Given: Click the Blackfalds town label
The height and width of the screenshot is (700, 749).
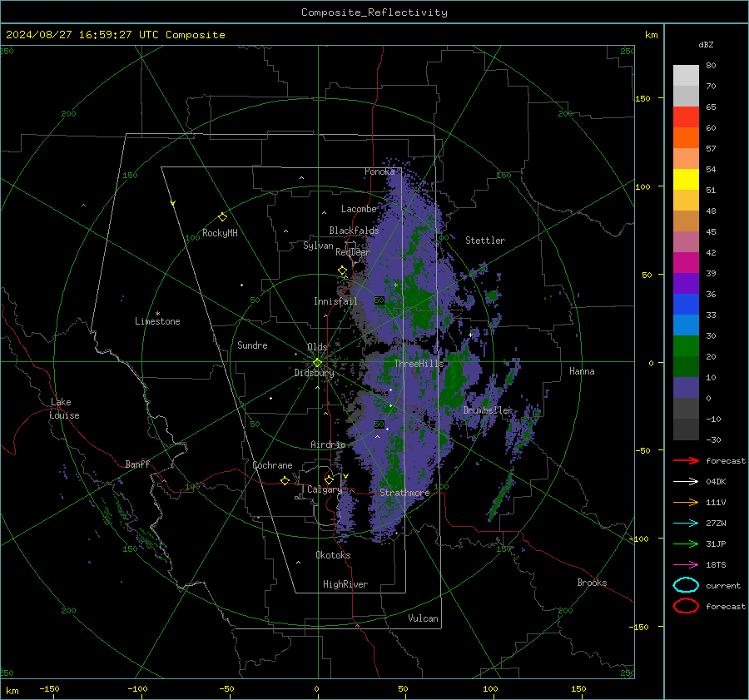Looking at the screenshot, I should (x=354, y=231).
